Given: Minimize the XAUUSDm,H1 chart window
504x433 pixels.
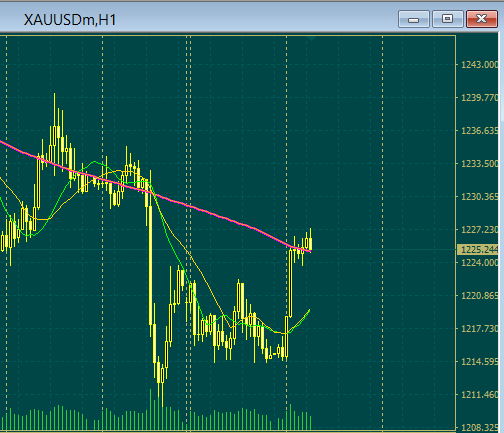Looking at the screenshot, I should (413, 19).
